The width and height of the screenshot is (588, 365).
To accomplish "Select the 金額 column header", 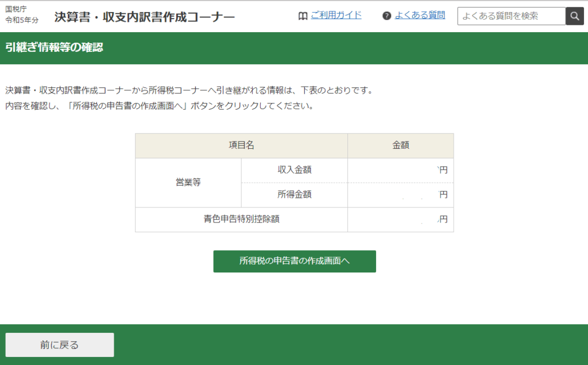I will [x=400, y=145].
